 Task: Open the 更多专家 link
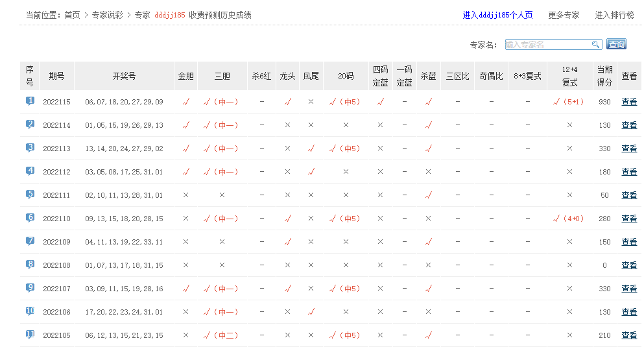[x=564, y=15]
